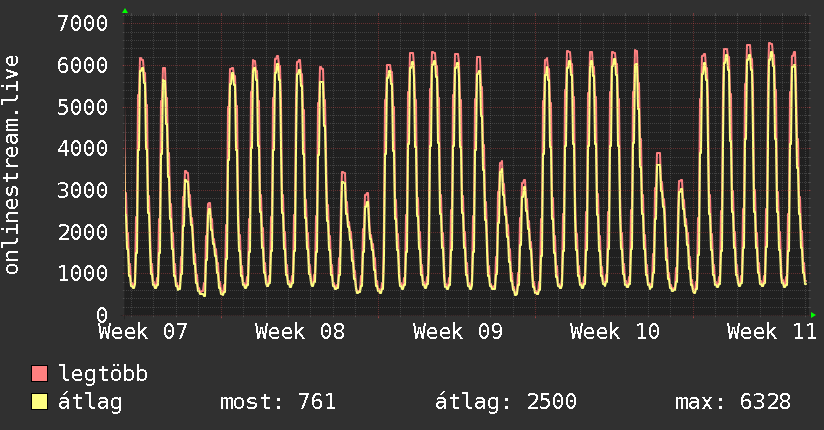Click the Week 08 axis label
Image resolution: width=824 pixels, height=430 pixels.
coord(300,332)
